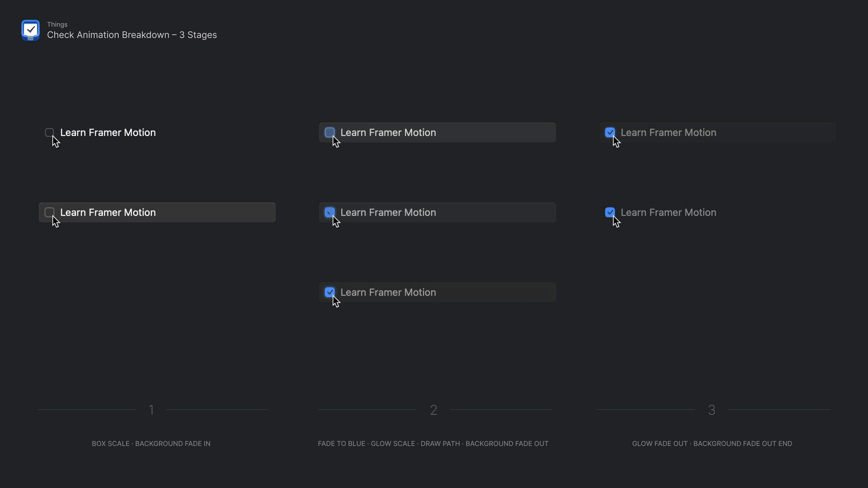This screenshot has width=868, height=488.
Task: Uncheck the stage 2 blue checkbox showing a checkmark
Action: point(330,292)
